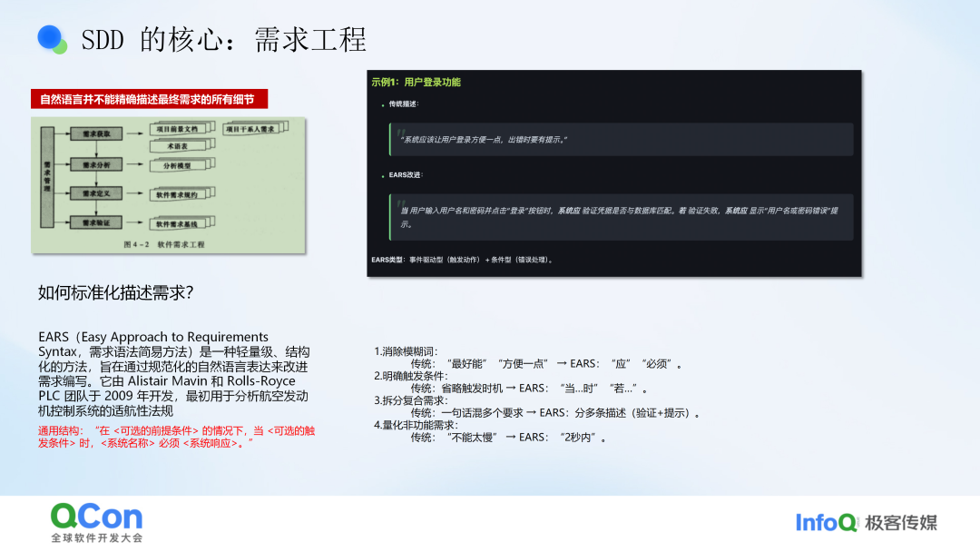The width and height of the screenshot is (980, 552).
Task: Click the "传统描述" bullet label
Action: click(x=403, y=103)
